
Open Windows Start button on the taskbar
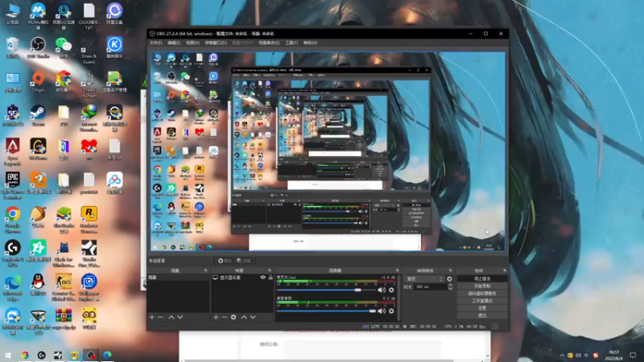[8, 356]
